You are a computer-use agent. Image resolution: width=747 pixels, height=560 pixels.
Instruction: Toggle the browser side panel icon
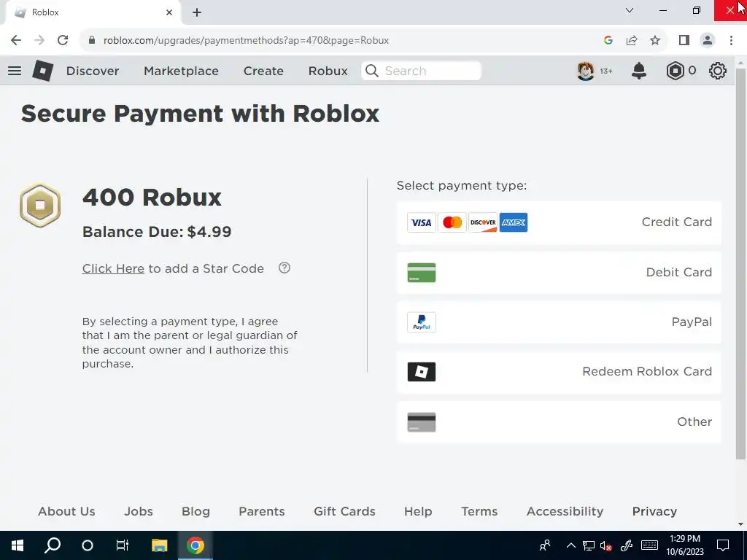(684, 41)
